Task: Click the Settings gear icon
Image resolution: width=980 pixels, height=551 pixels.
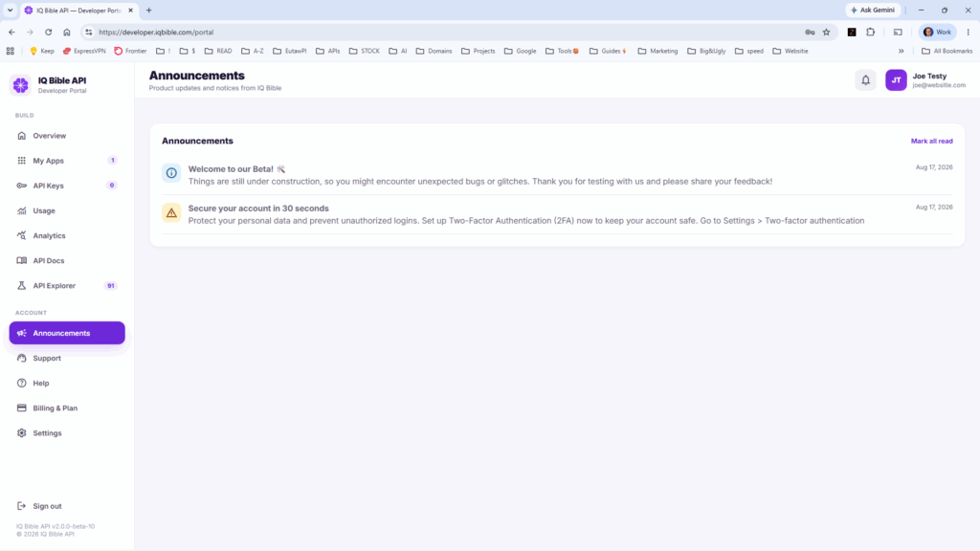Action: [22, 433]
